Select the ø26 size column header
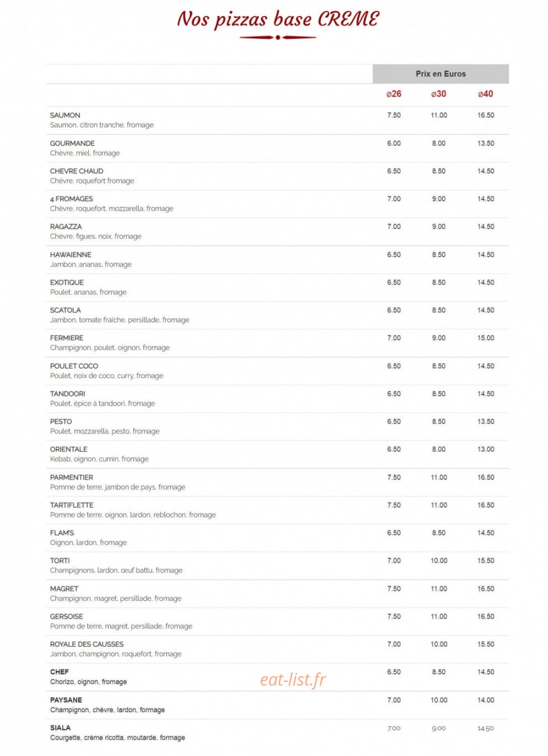Image resolution: width=548 pixels, height=756 pixels. coord(394,94)
